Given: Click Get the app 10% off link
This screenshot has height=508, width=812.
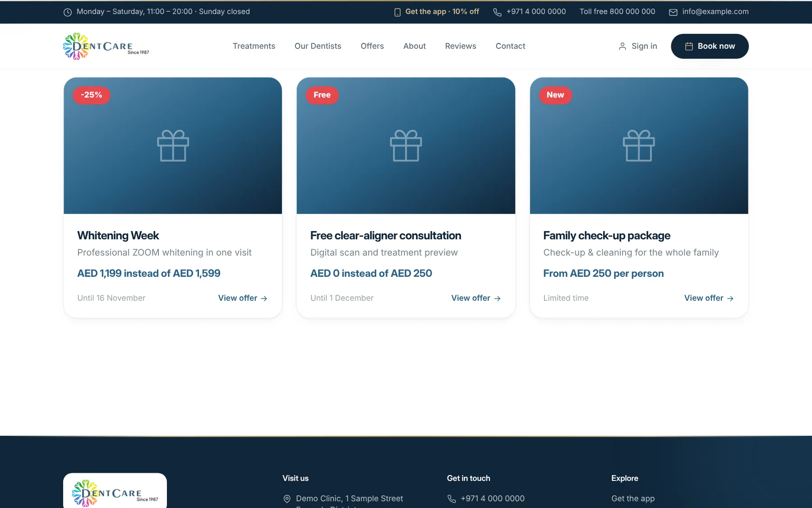Looking at the screenshot, I should pyautogui.click(x=436, y=12).
